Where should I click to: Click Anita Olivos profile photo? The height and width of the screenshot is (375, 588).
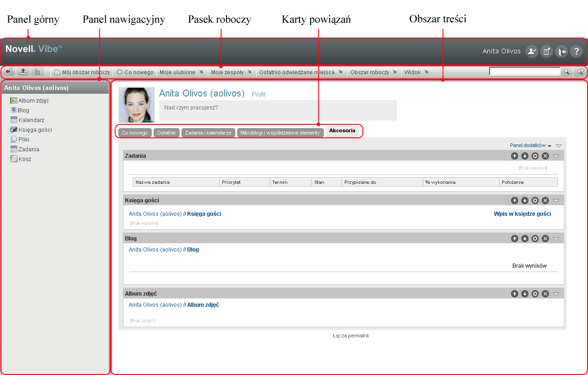tap(137, 105)
